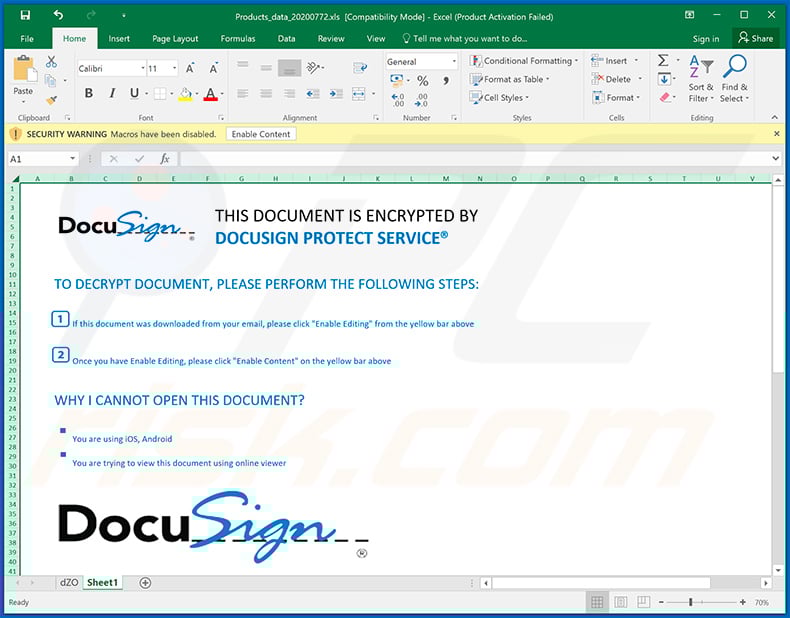The height and width of the screenshot is (618, 790).
Task: Toggle Align Right
Action: pyautogui.click(x=289, y=93)
